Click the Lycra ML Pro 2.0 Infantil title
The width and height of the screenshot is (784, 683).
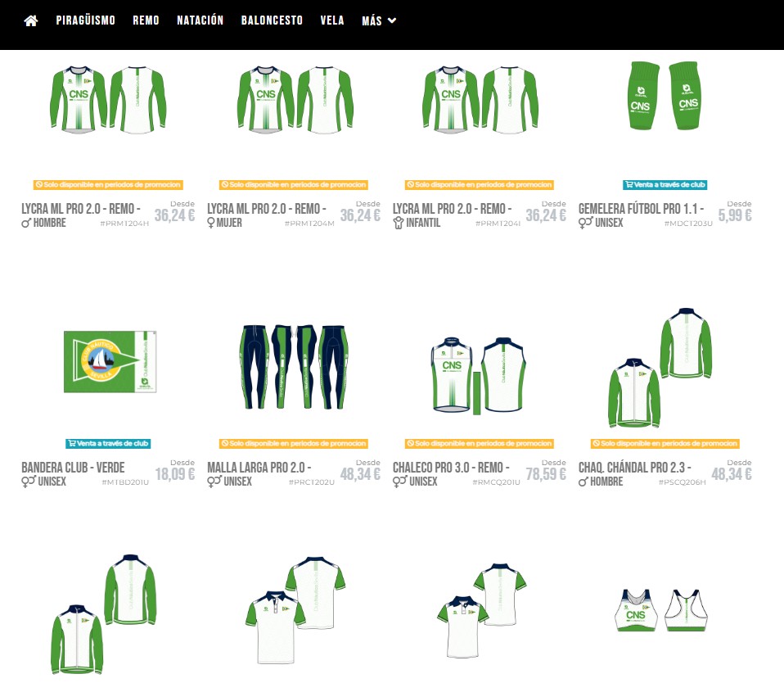click(452, 215)
